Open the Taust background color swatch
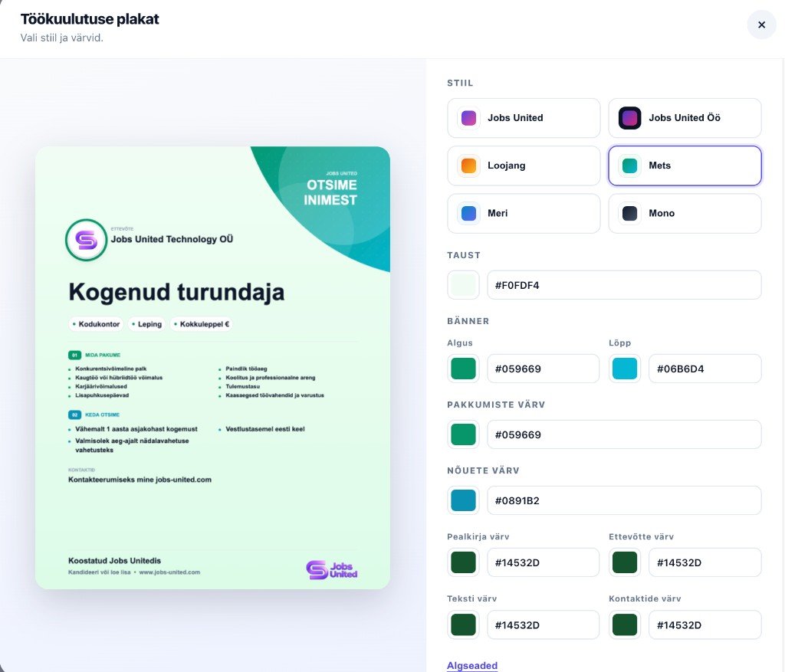Viewport: 785px width, 672px height. tap(463, 285)
